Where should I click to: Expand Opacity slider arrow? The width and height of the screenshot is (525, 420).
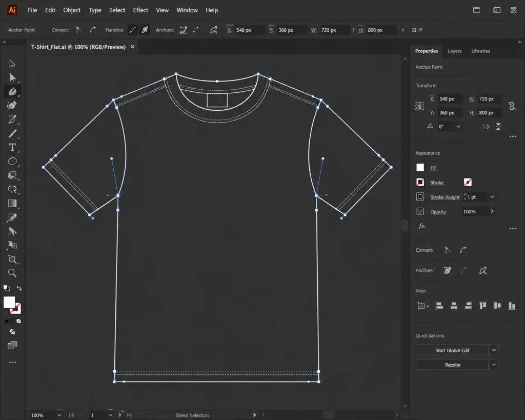pos(492,211)
